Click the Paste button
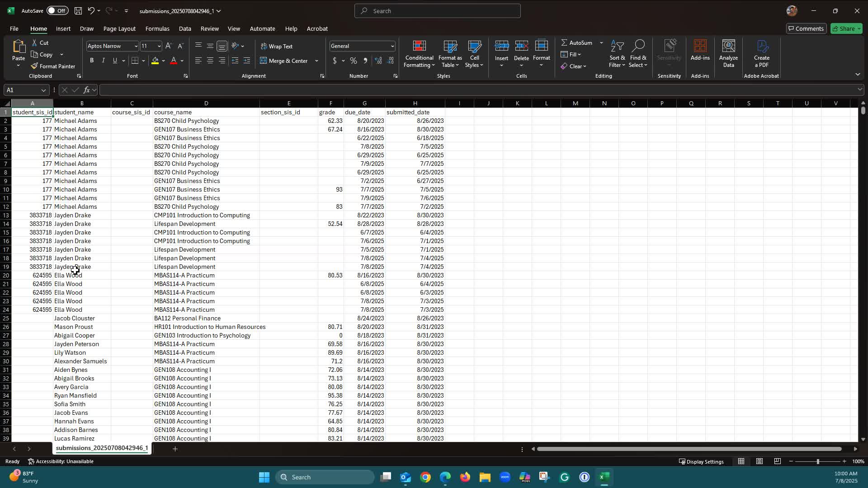The height and width of the screenshot is (488, 868). 19,53
